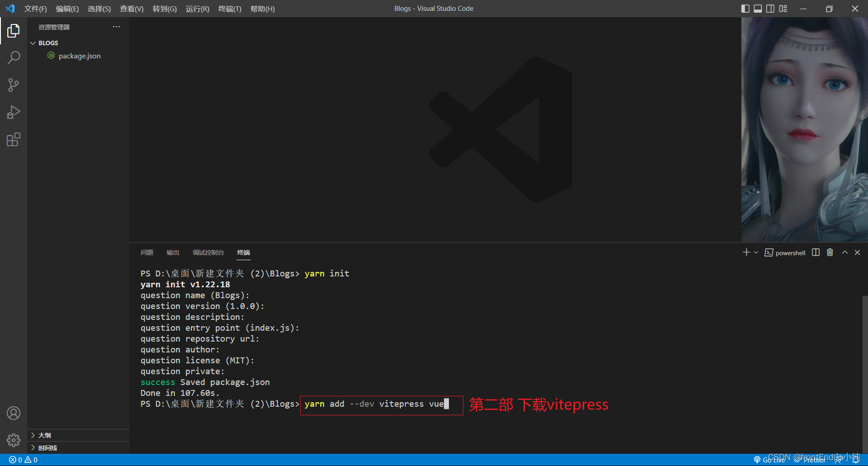
Task: Expand the 大纲 outline section
Action: (x=78, y=435)
